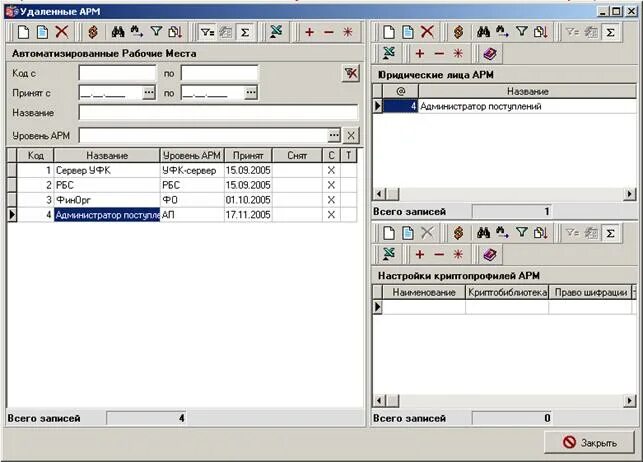Viewport: 643px width, 462px height.
Task: Click the dollar refresh icon in the left toolbar
Action: click(x=93, y=32)
